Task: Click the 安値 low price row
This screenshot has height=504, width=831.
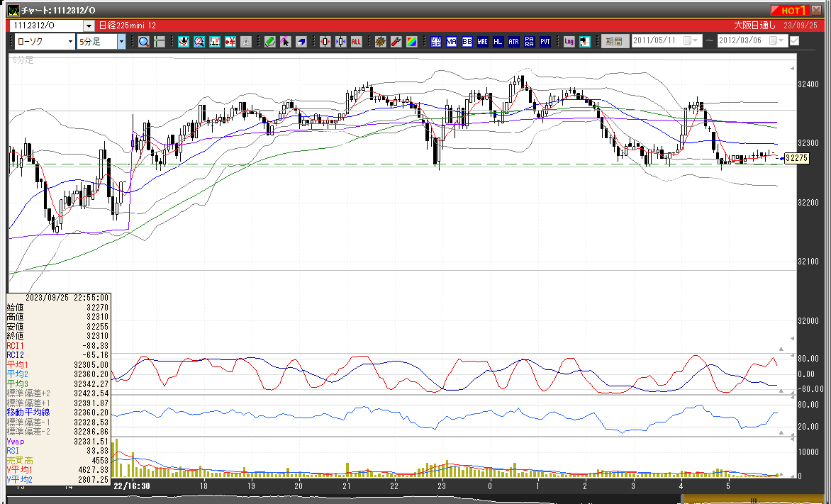Action: (x=57, y=327)
